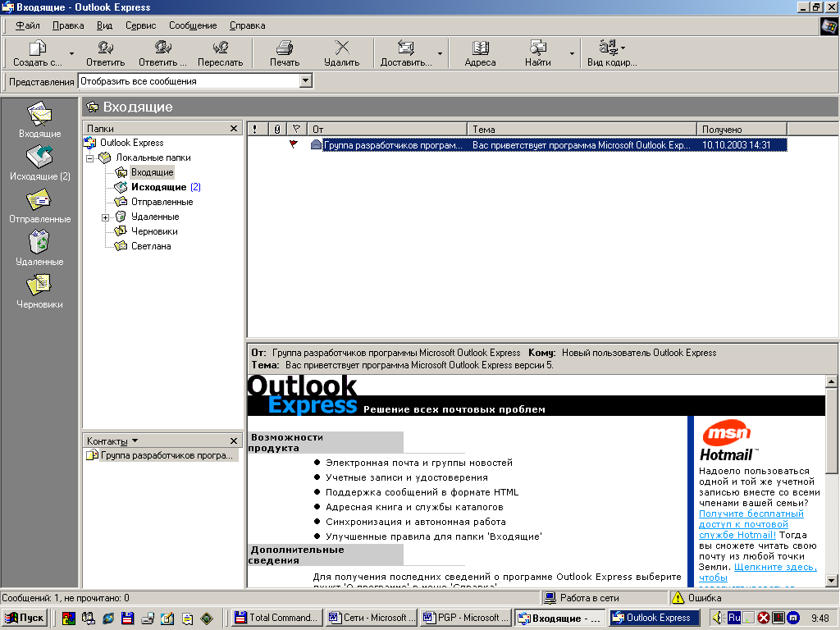Click the Переслать forward icon
This screenshot has height=630, width=840.
[220, 48]
